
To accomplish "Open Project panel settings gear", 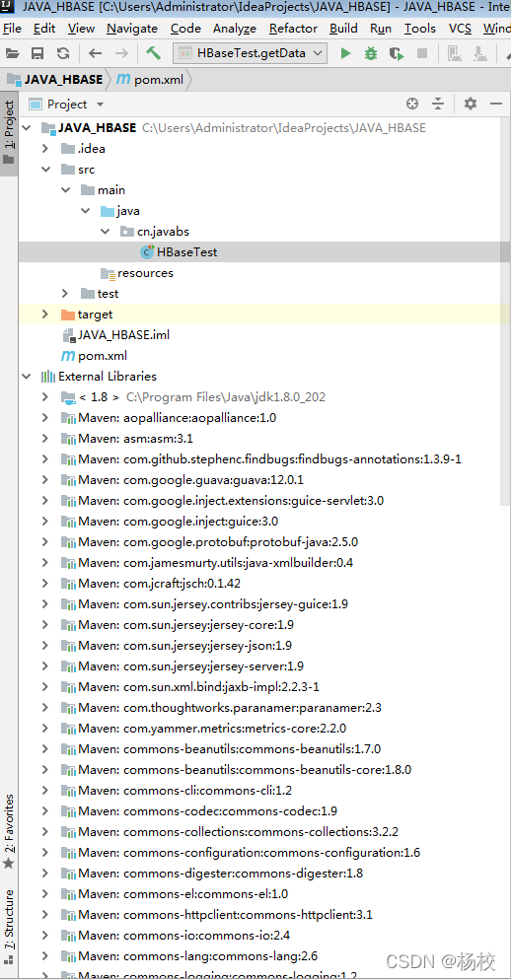I will [471, 104].
